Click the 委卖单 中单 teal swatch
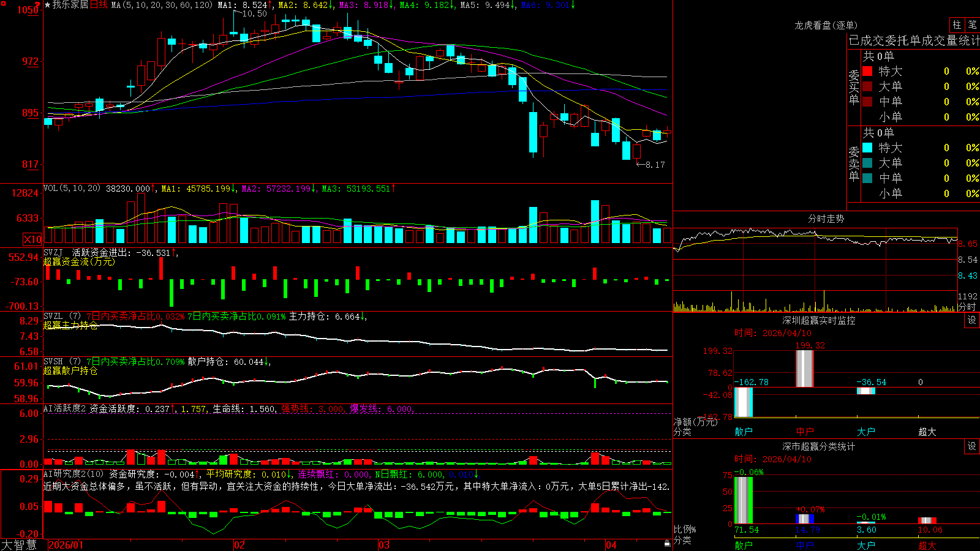 point(867,178)
